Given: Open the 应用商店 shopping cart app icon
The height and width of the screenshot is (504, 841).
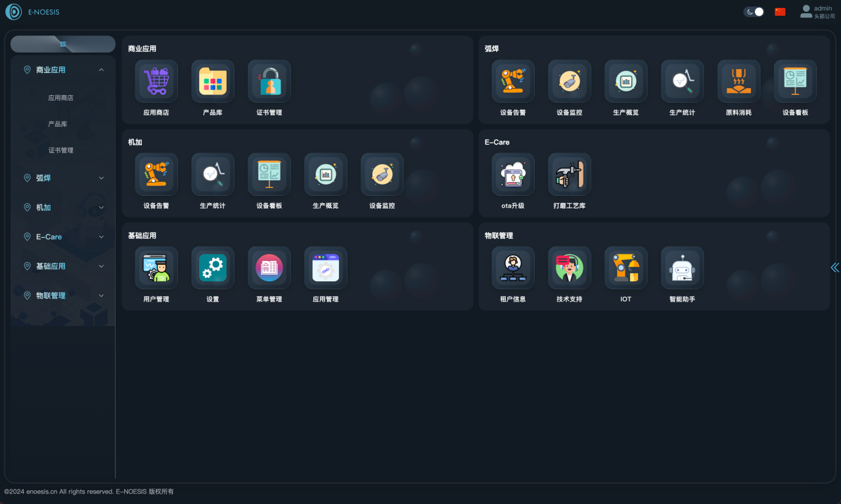Looking at the screenshot, I should (x=156, y=81).
